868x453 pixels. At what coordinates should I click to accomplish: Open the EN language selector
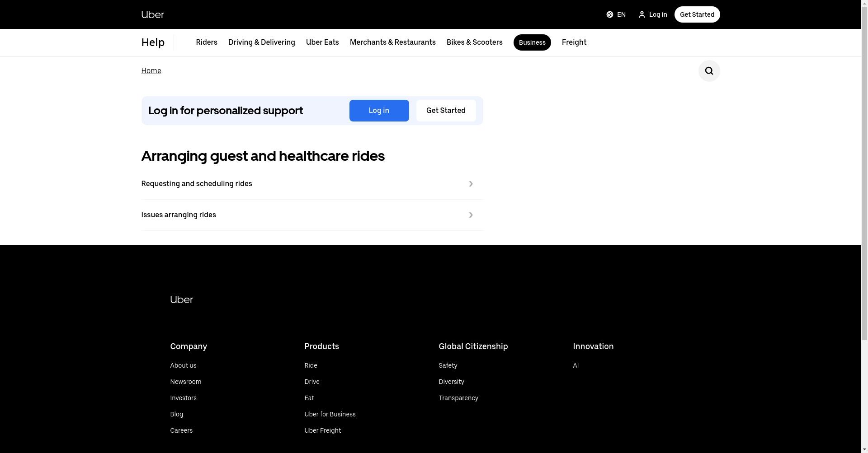616,14
